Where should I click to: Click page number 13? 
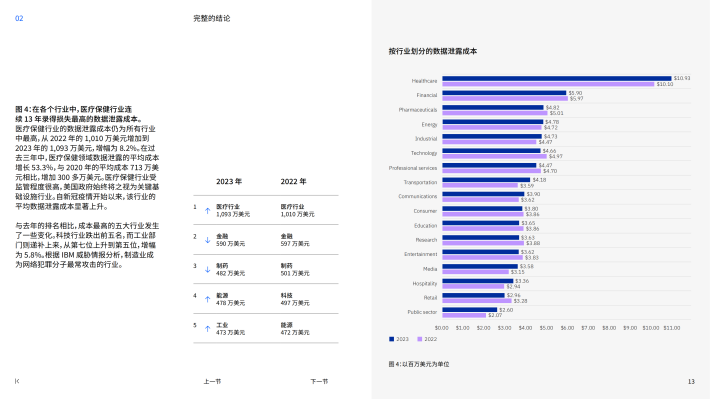tap(691, 381)
